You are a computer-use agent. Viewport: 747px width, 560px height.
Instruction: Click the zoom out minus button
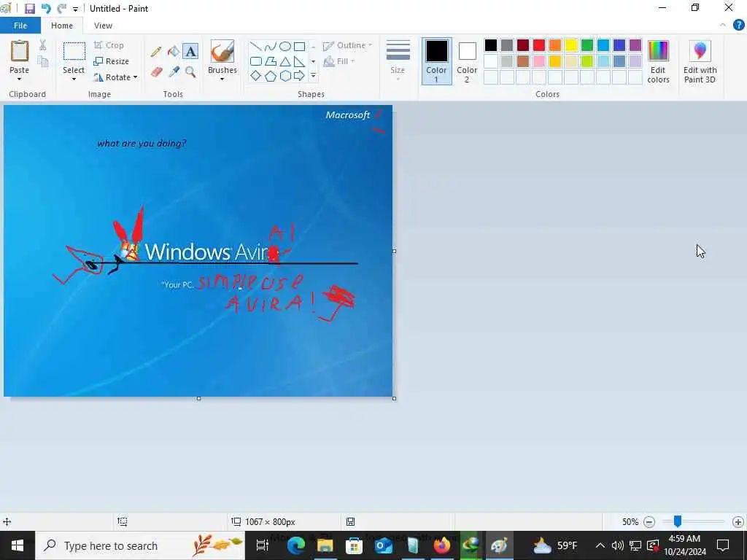[649, 522]
